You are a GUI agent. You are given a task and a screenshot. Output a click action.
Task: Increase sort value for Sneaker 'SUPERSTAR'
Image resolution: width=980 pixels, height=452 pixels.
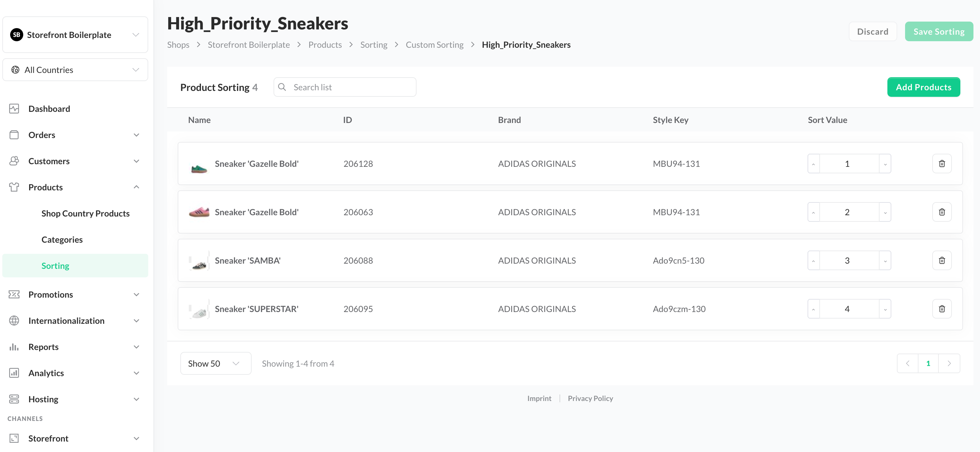tap(813, 309)
